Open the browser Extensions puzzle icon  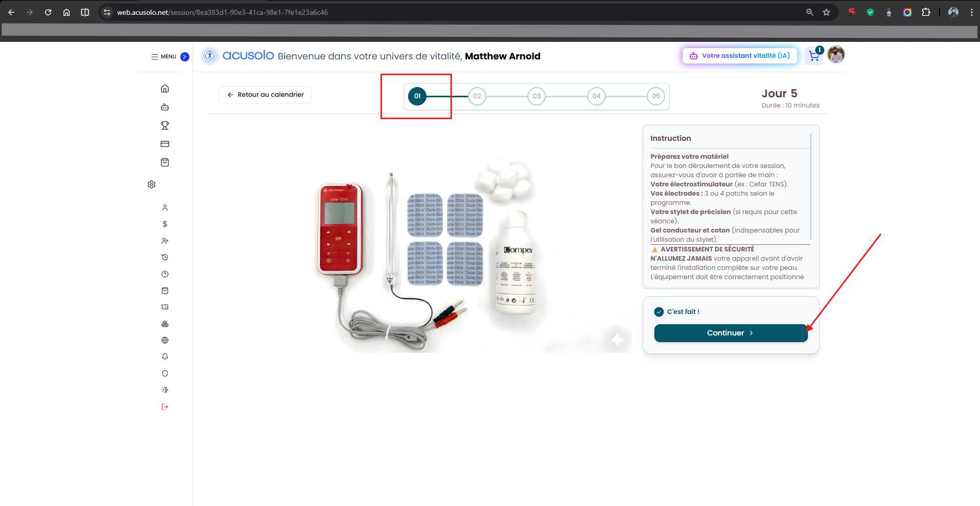(926, 12)
